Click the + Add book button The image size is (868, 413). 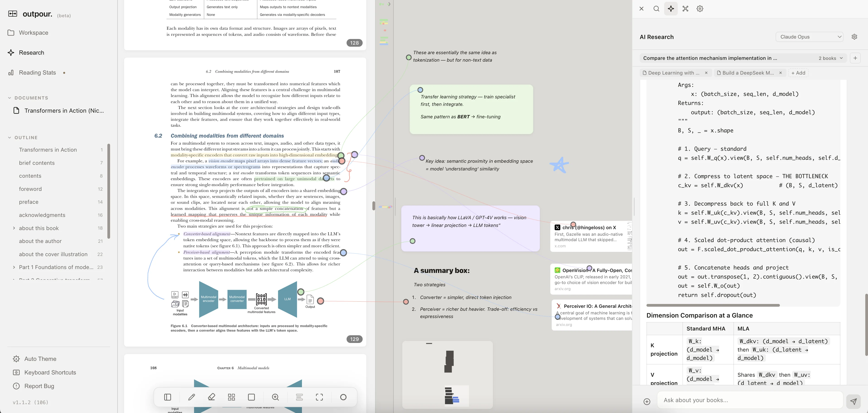click(798, 73)
